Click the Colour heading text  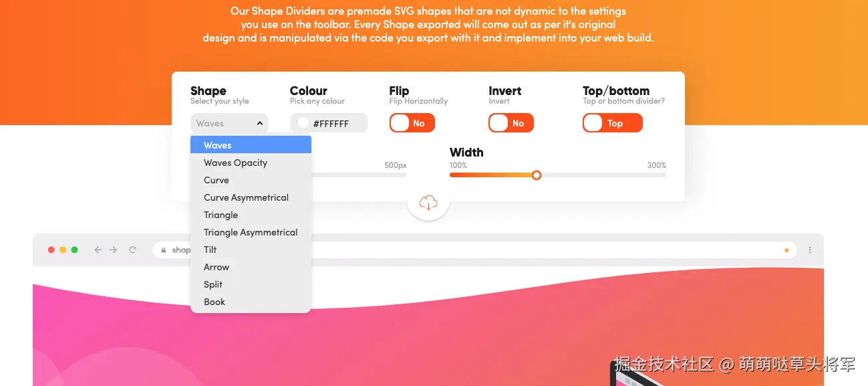[309, 91]
